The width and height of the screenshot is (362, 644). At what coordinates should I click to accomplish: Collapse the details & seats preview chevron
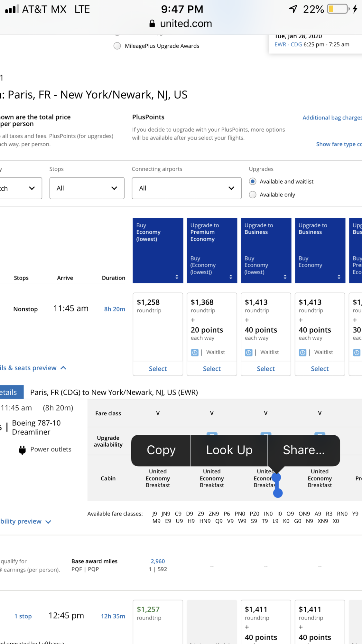[63, 368]
